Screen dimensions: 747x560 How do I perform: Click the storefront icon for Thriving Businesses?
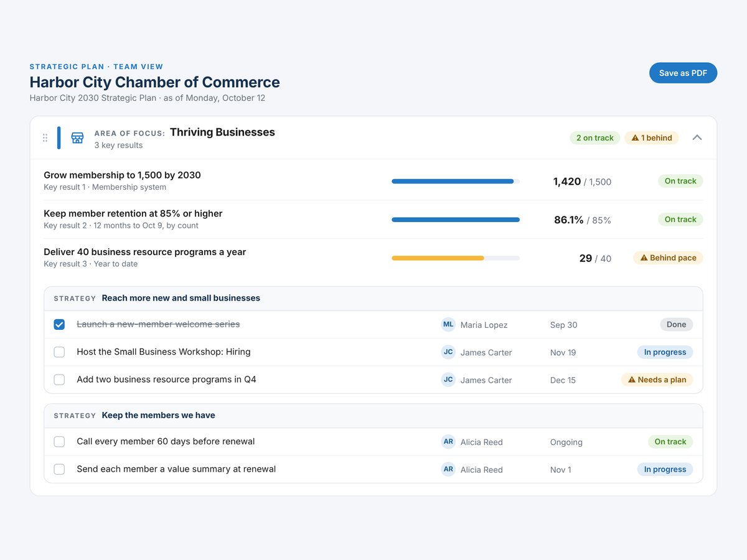pyautogui.click(x=77, y=138)
